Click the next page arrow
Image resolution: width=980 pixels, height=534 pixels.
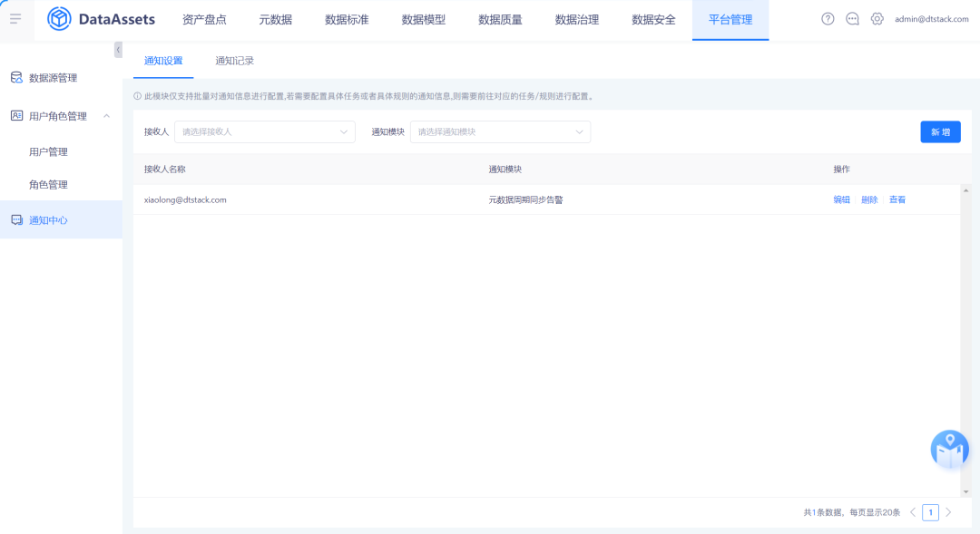(x=949, y=512)
